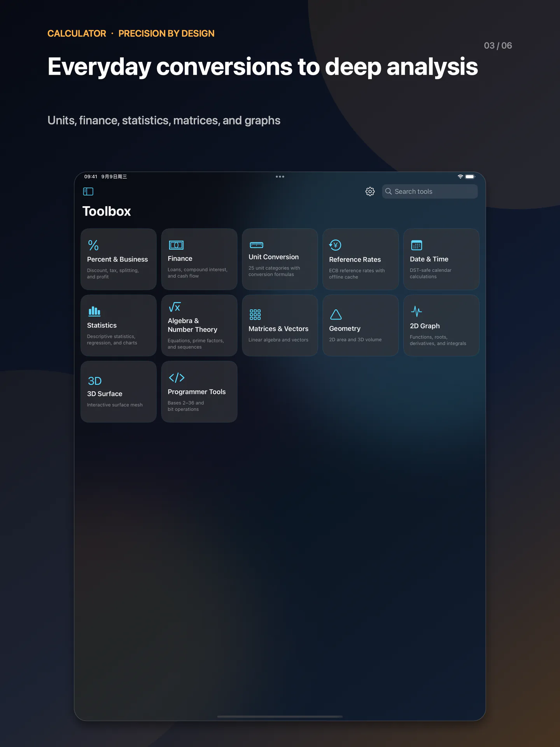Click 'Bases 2–36 and bit operations'
560x747 pixels.
point(186,406)
